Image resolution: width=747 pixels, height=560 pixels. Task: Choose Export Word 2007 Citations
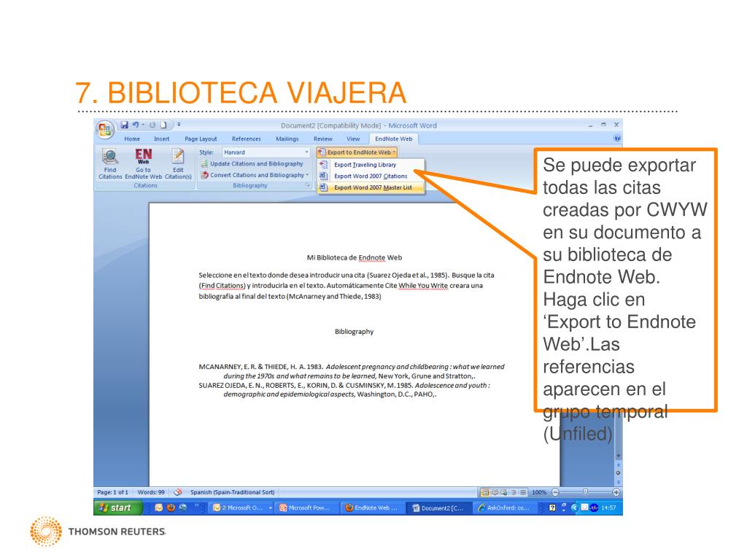pos(370,176)
